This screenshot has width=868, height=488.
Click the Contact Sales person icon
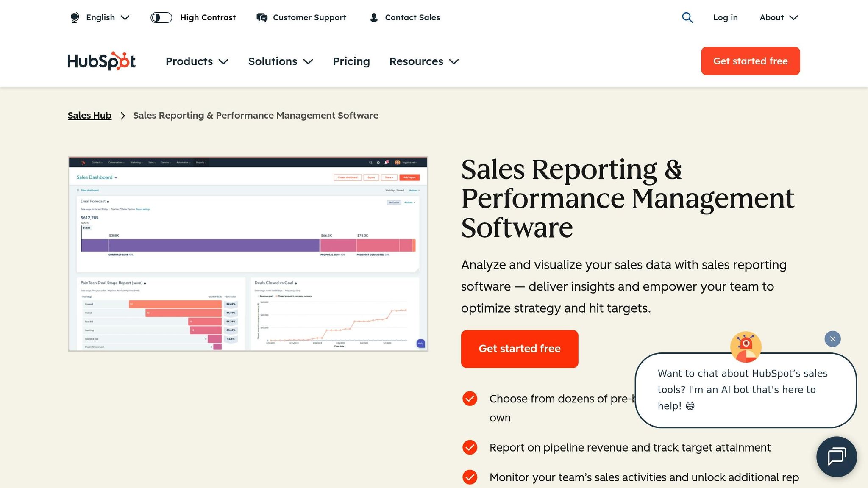pyautogui.click(x=374, y=17)
